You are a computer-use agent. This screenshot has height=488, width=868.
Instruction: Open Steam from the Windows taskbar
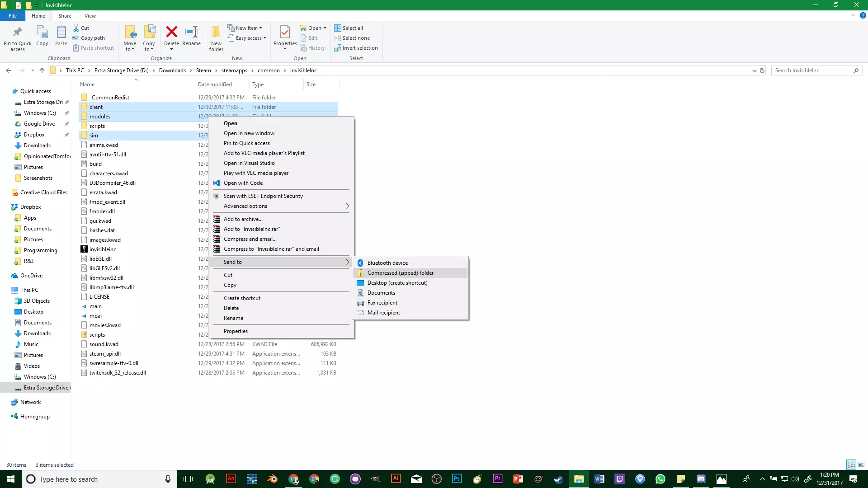pyautogui.click(x=558, y=479)
